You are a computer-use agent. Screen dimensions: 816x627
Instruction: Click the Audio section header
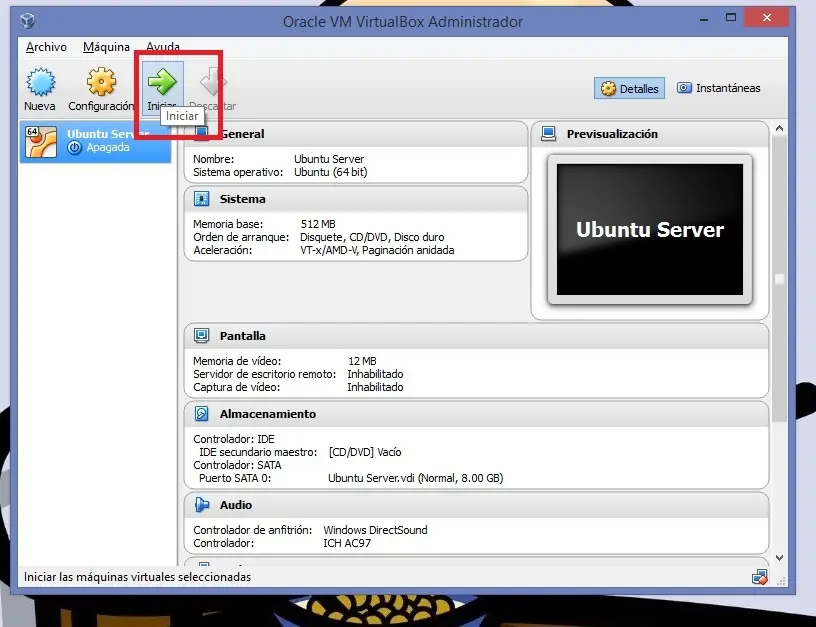pyautogui.click(x=476, y=505)
